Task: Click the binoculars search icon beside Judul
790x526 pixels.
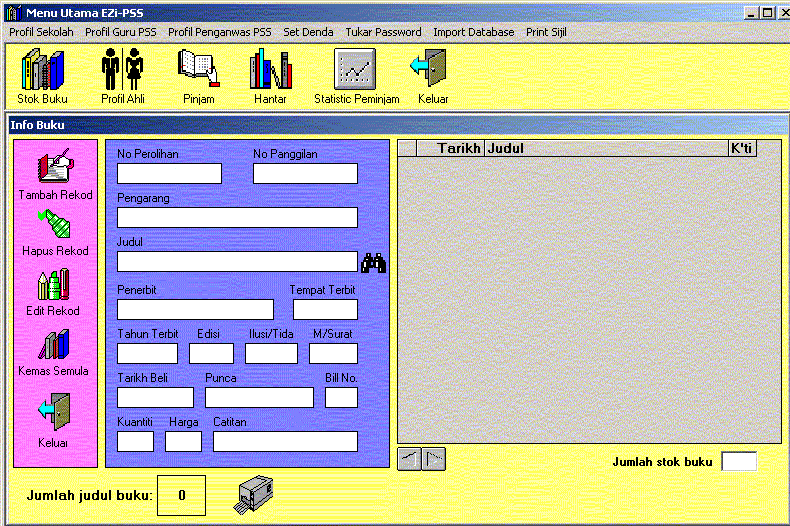Action: click(x=374, y=263)
